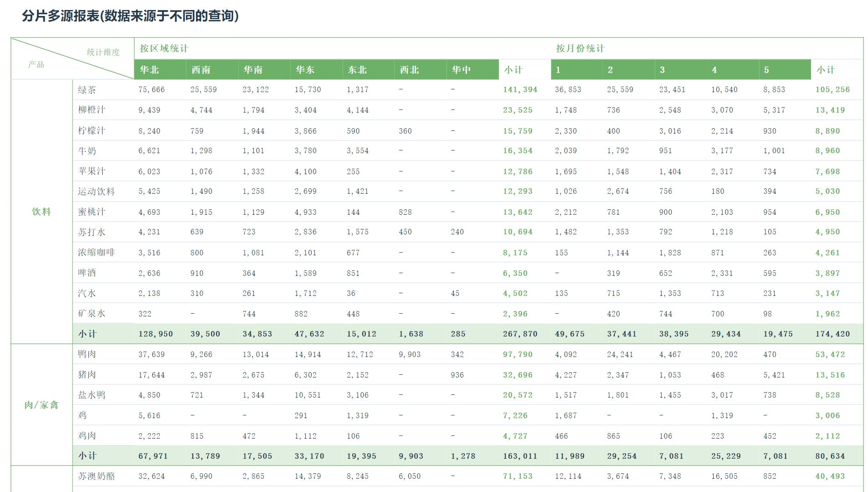Click the 苹果汁 product row label
This screenshot has width=868, height=492.
pos(91,171)
